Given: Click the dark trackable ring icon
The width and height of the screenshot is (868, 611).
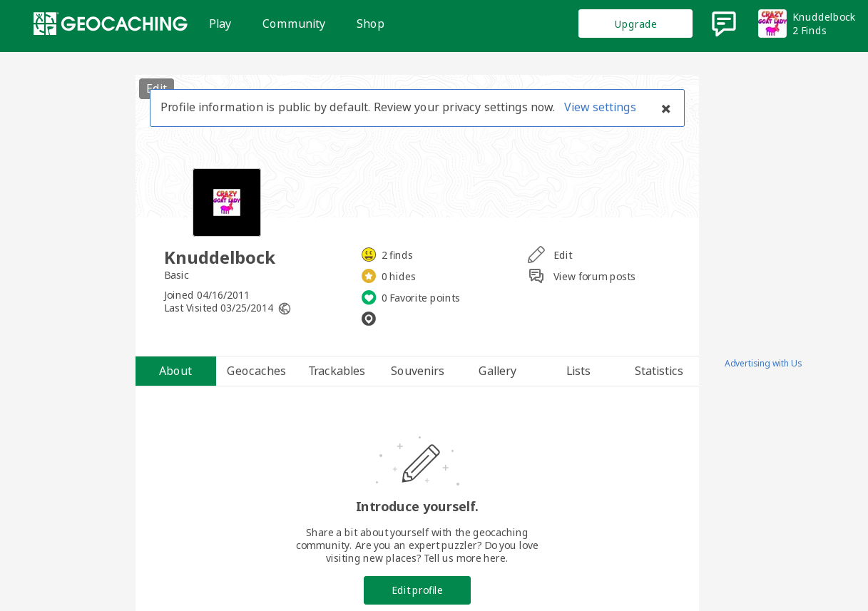Looking at the screenshot, I should 369,319.
